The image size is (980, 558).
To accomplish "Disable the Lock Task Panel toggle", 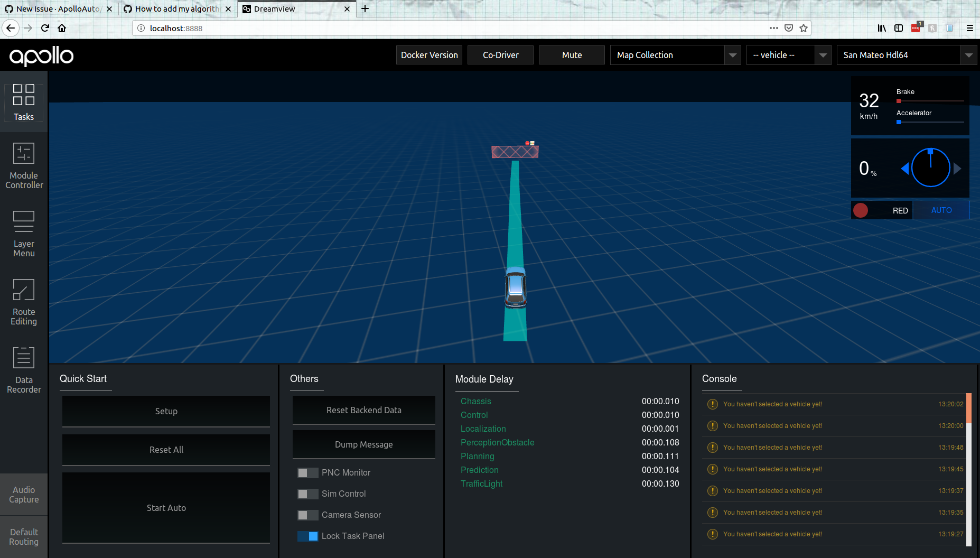I will 307,536.
